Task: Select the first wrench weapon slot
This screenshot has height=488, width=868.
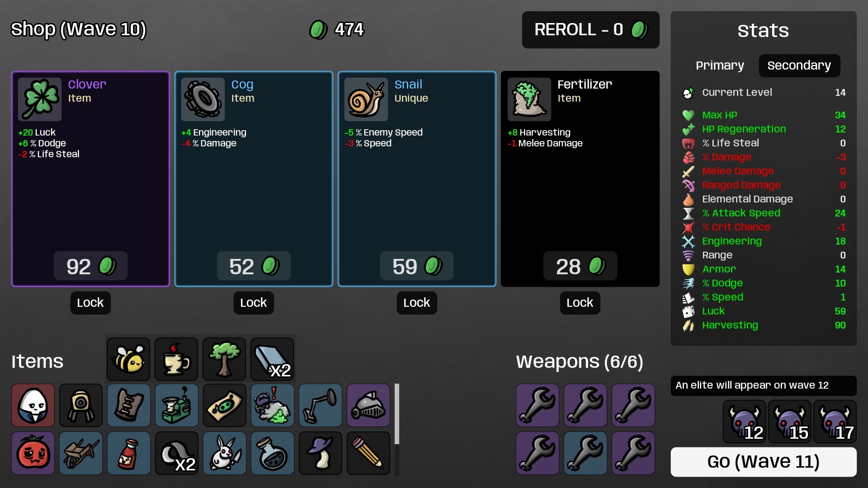Action: click(538, 405)
